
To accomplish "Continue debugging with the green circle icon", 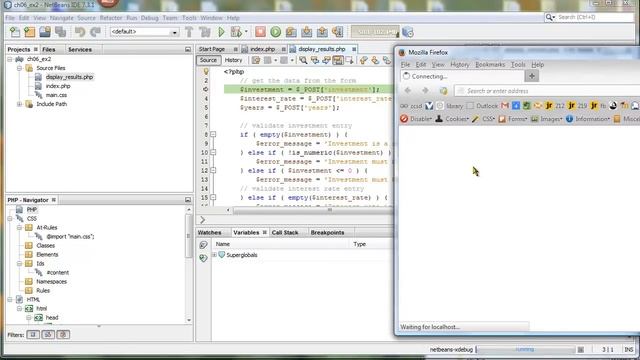I will point(276,32).
